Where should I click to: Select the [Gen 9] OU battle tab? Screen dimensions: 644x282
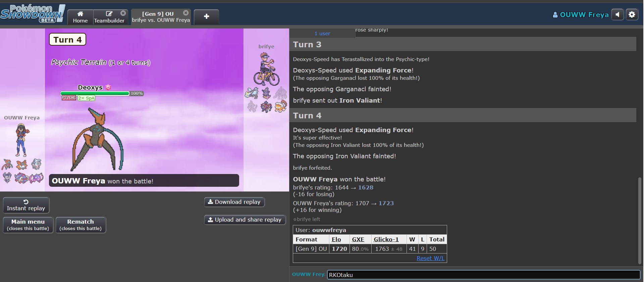pyautogui.click(x=161, y=17)
